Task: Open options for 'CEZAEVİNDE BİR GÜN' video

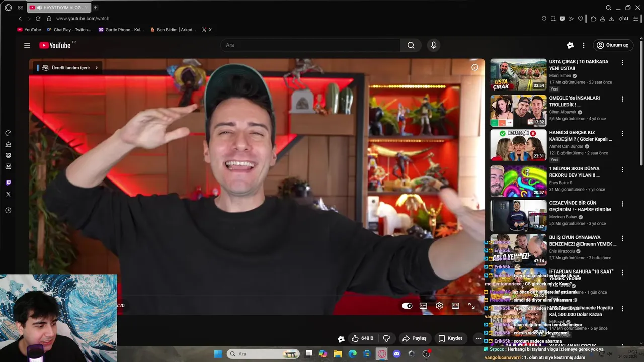Action: [622, 204]
